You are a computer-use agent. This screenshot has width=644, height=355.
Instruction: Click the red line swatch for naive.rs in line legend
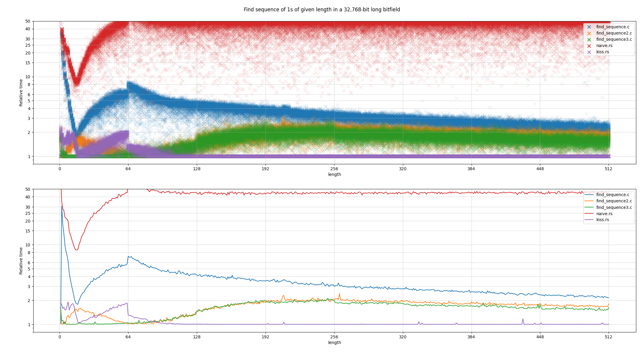pos(589,214)
